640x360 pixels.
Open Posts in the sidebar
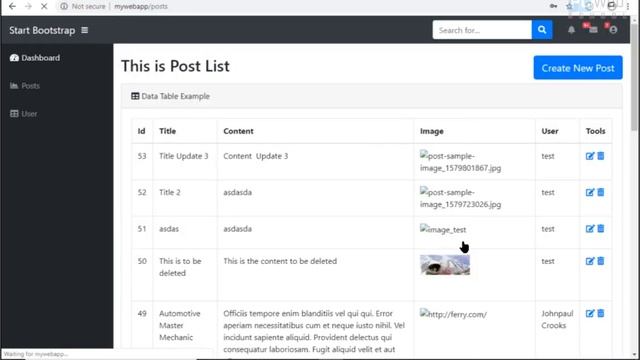tap(25, 86)
